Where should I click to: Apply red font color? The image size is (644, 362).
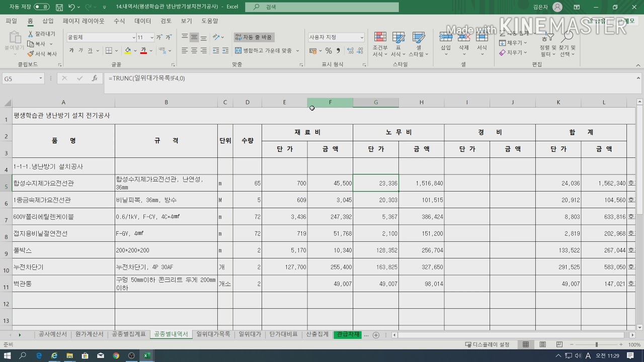coord(143,51)
